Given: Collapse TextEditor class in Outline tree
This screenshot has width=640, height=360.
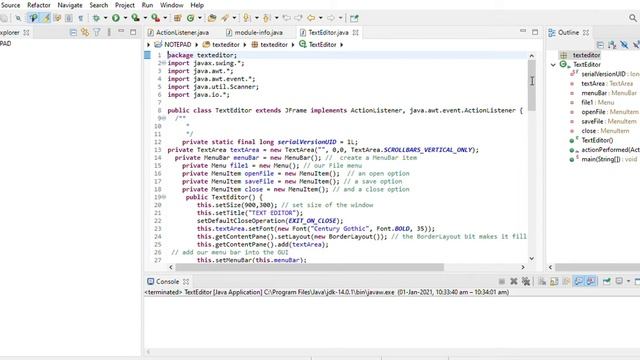Looking at the screenshot, I should click(x=553, y=64).
